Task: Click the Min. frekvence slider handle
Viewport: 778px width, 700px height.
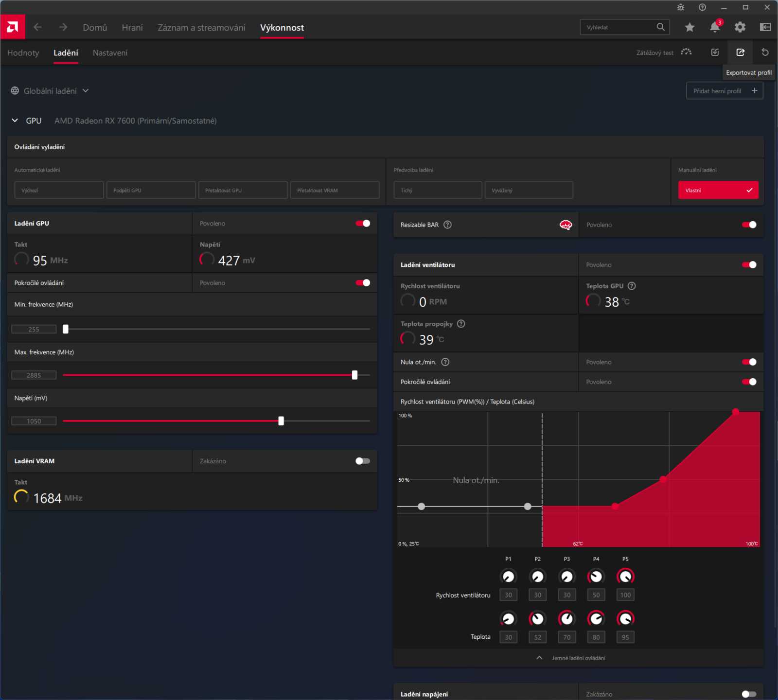Action: (66, 329)
